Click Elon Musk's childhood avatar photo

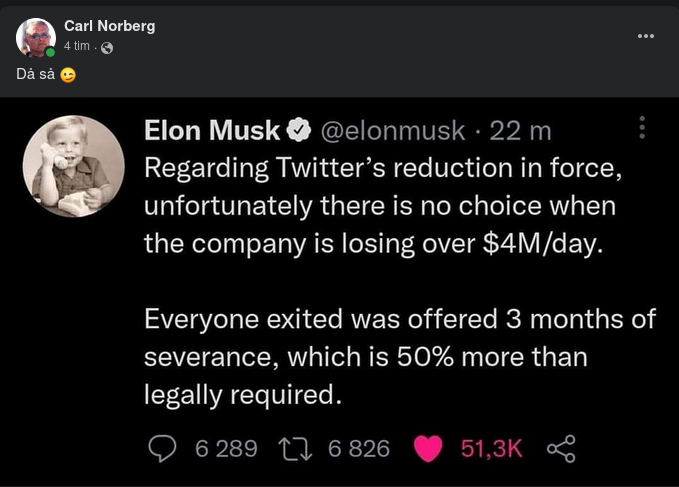[73, 166]
